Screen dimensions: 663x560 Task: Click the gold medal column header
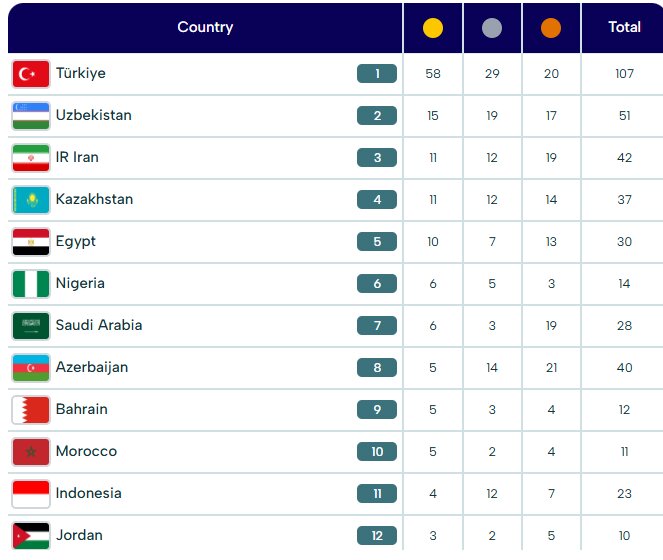tap(433, 28)
